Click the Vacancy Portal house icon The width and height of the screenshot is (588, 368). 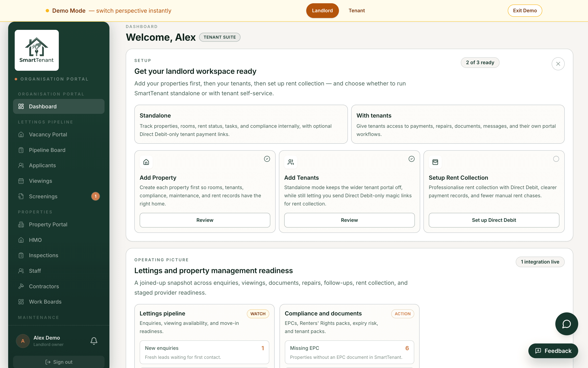coord(21,134)
